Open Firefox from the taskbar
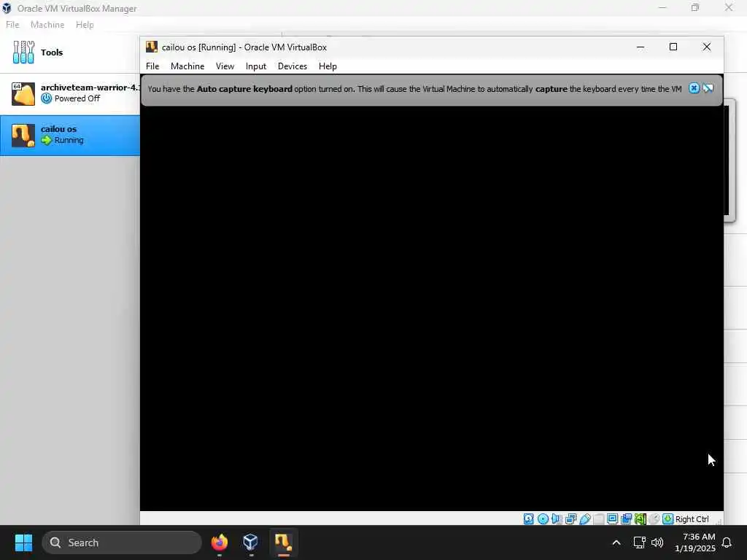 [219, 542]
